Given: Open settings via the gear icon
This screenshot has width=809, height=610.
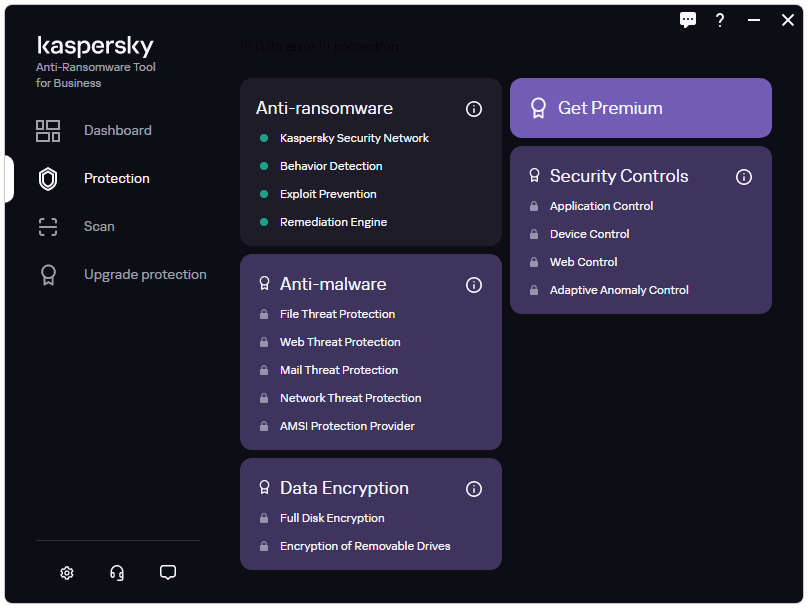Looking at the screenshot, I should pyautogui.click(x=67, y=573).
